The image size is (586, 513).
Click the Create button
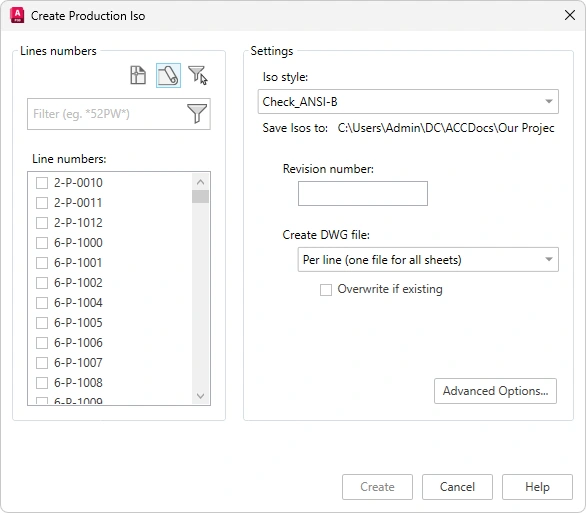coord(377,487)
